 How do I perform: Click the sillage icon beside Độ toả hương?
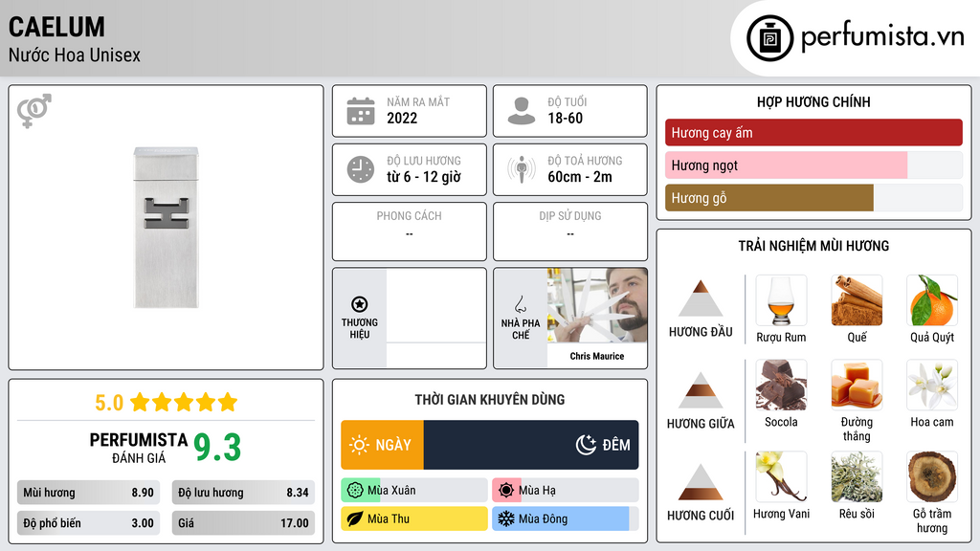522,169
